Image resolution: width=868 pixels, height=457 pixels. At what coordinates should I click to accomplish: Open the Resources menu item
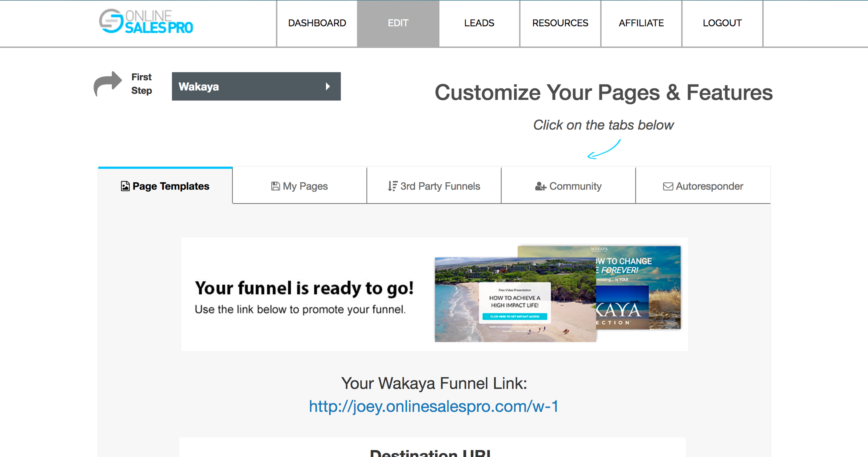click(x=560, y=23)
